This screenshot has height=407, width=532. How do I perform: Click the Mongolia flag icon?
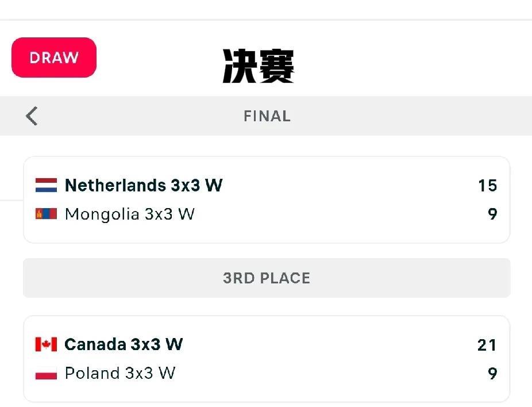(x=46, y=214)
